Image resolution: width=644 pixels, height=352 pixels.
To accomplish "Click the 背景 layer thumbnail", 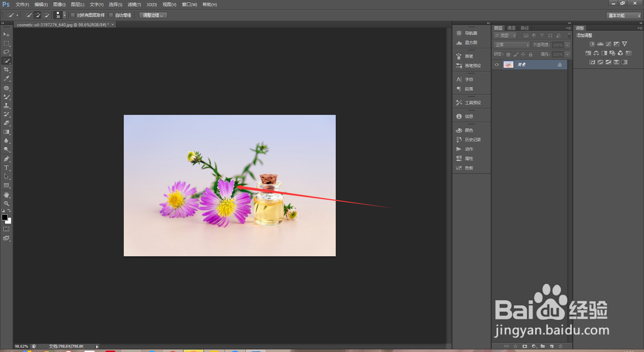I will (x=508, y=65).
